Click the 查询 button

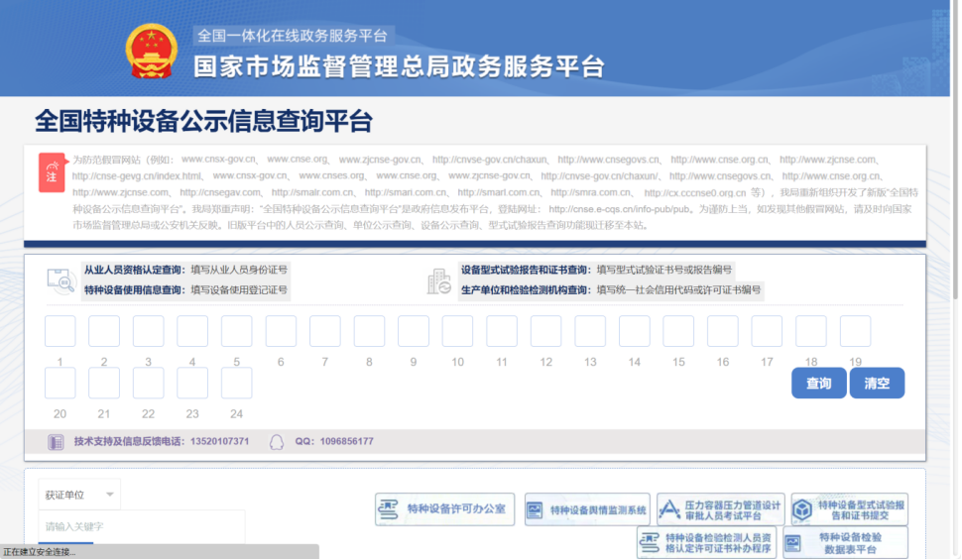(x=818, y=383)
